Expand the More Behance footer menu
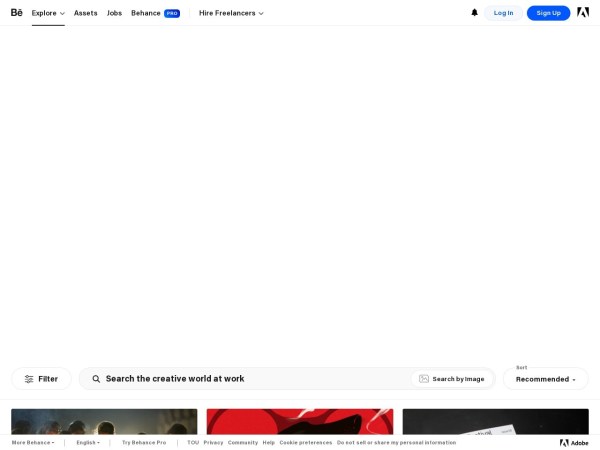 [33, 442]
